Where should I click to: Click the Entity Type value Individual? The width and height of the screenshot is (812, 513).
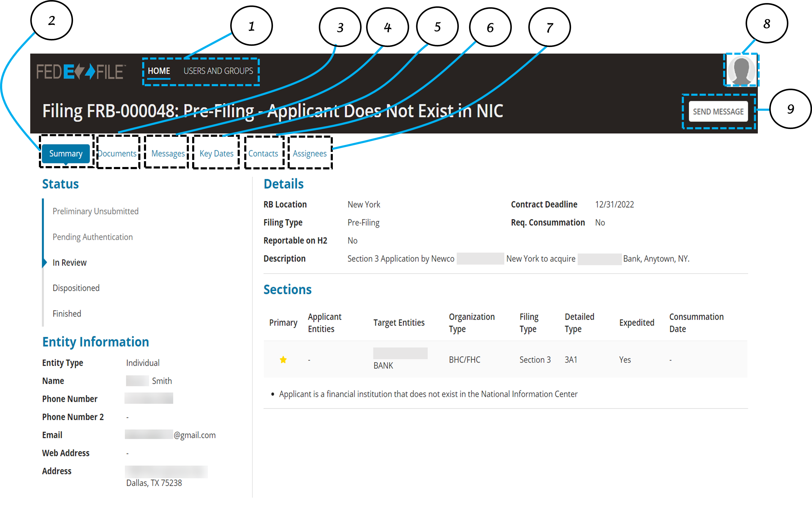[x=143, y=363]
